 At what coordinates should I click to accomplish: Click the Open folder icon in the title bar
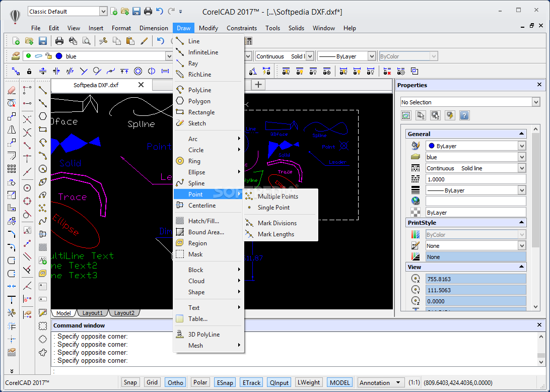(x=125, y=11)
